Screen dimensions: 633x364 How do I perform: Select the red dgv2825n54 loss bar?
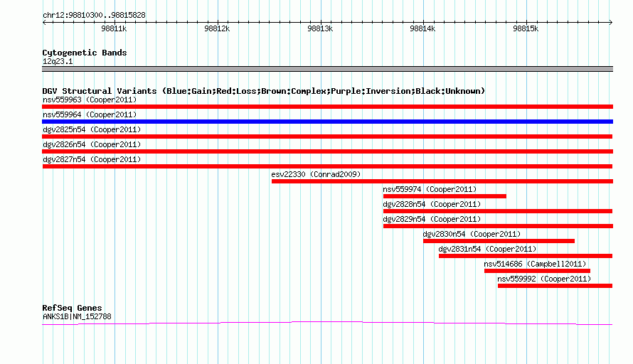click(x=327, y=136)
